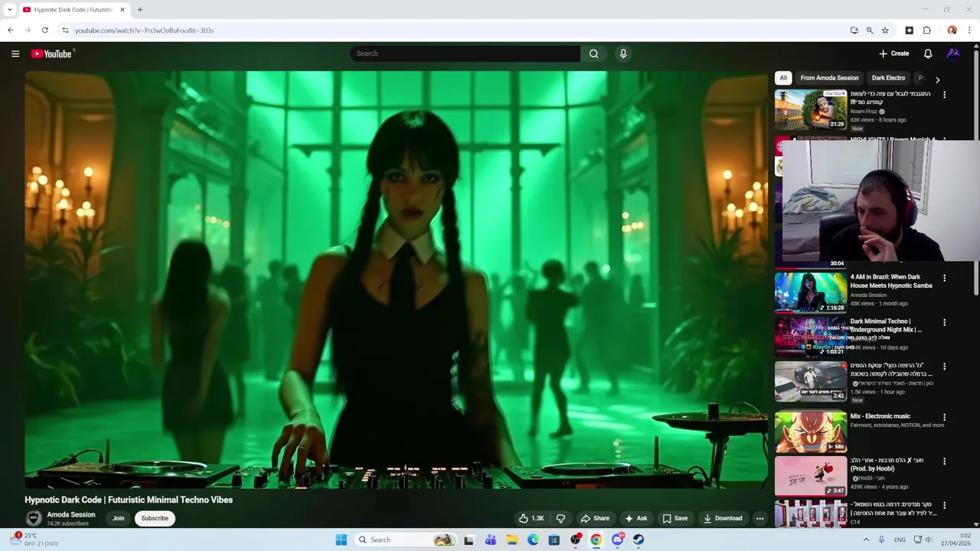Open the Chrome three-dot menu
Viewport: 980px width, 551px height.
tap(969, 30)
